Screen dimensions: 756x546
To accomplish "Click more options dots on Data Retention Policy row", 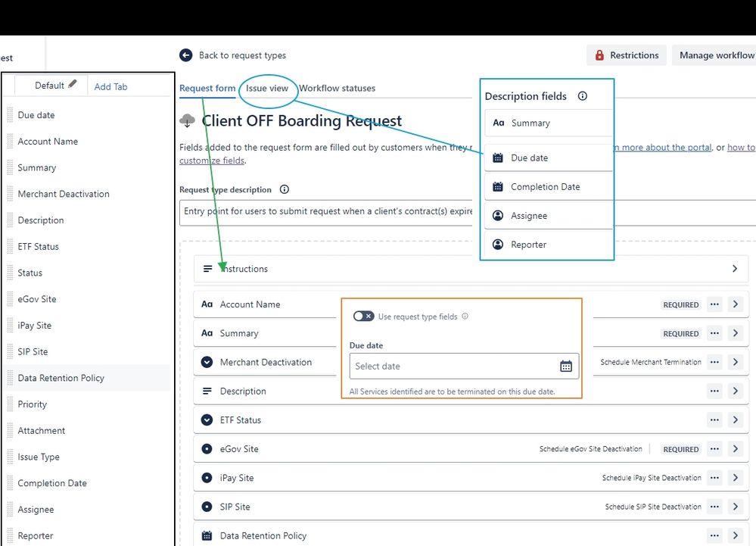I will pos(714,535).
